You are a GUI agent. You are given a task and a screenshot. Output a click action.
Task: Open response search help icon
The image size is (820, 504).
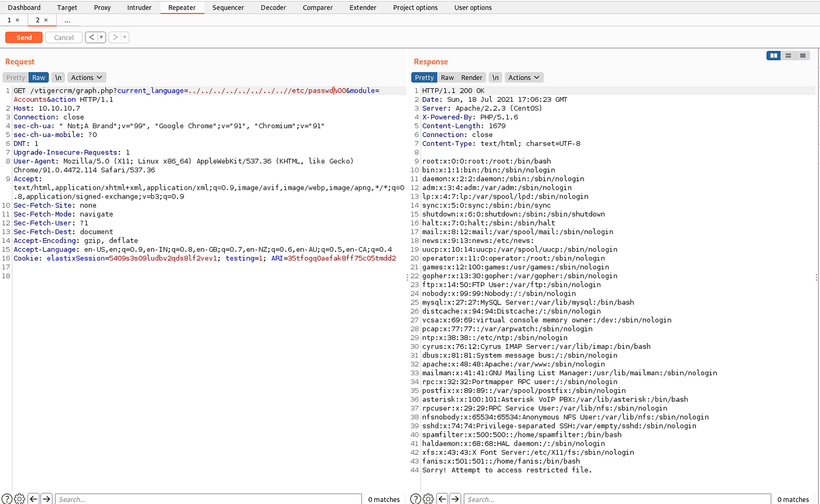click(416, 499)
